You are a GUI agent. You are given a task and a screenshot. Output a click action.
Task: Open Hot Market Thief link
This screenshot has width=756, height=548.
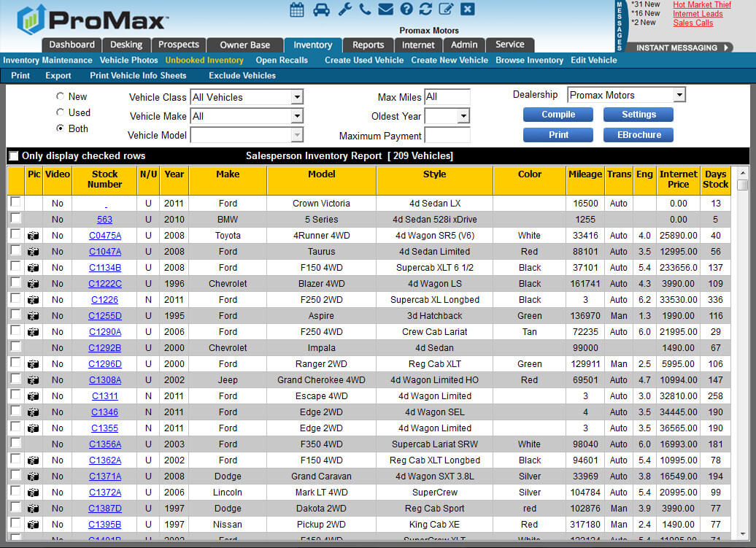click(x=702, y=4)
